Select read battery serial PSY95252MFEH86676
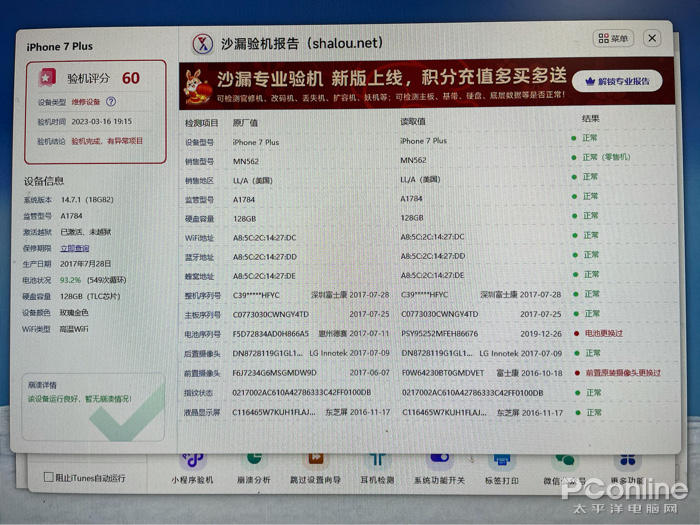 pos(439,333)
